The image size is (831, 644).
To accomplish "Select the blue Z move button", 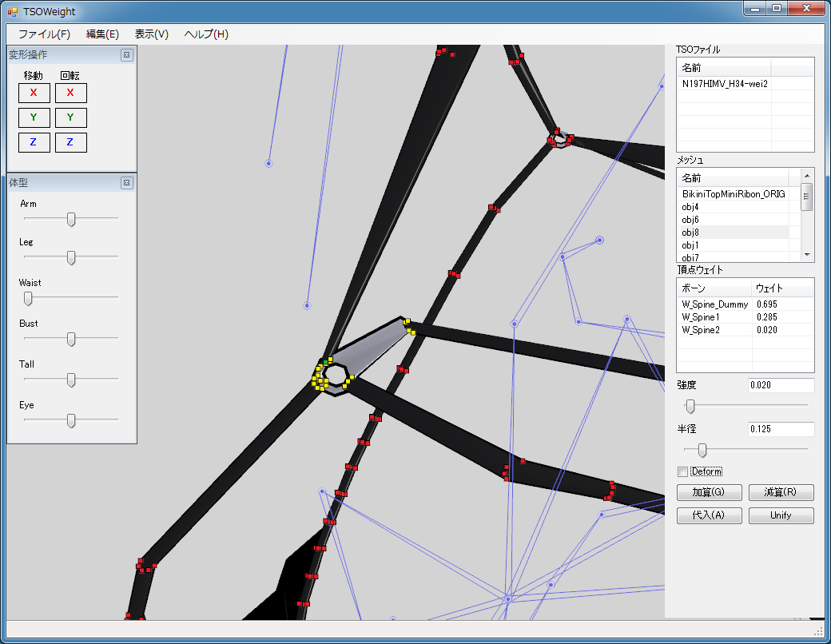I will coord(34,142).
